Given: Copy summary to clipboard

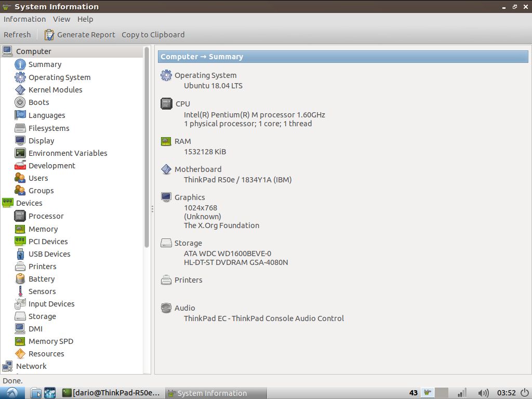Looking at the screenshot, I should [153, 35].
